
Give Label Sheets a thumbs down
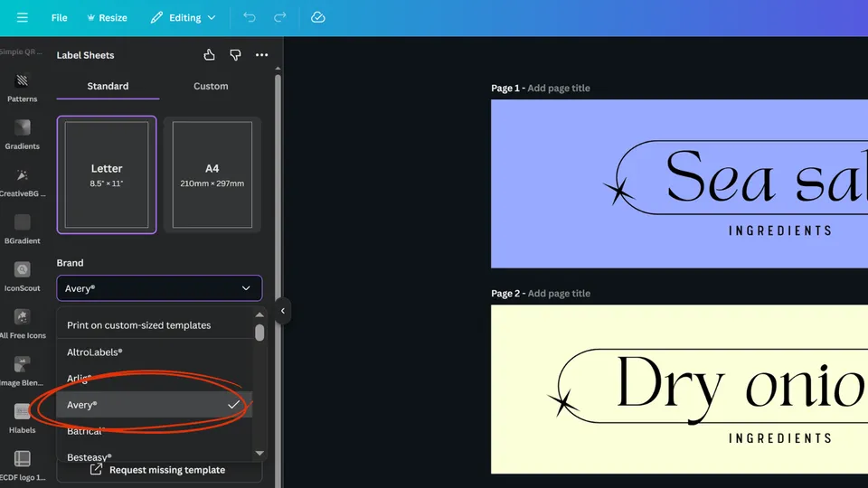tap(235, 55)
